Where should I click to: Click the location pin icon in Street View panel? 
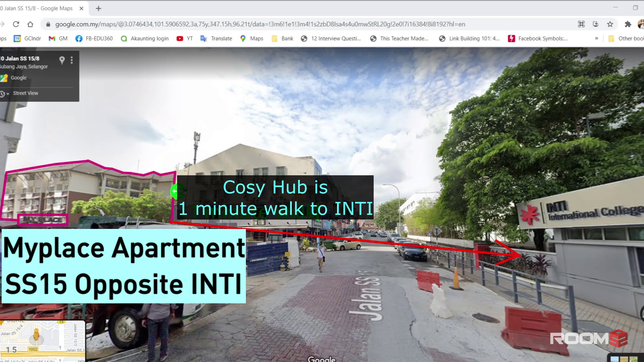tap(62, 60)
